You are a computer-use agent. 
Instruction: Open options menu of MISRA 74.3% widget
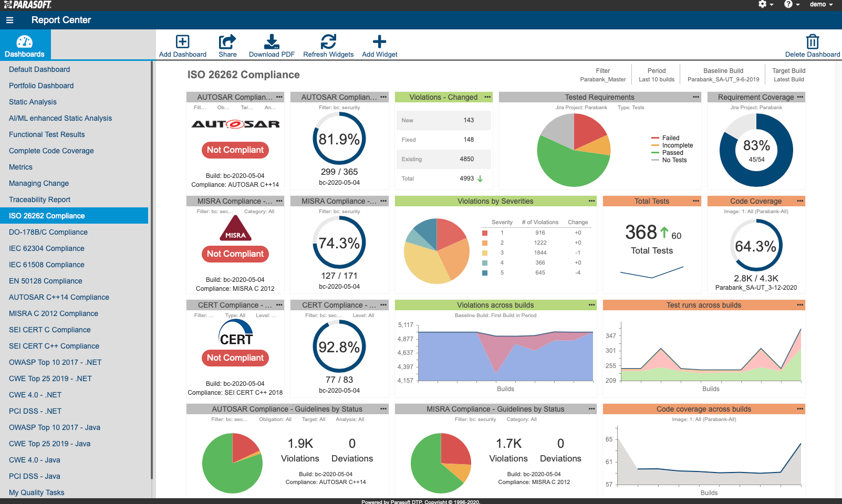[383, 201]
